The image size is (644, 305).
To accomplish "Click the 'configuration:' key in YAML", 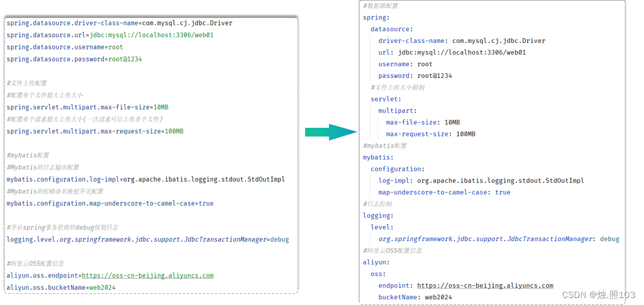I will (x=397, y=169).
